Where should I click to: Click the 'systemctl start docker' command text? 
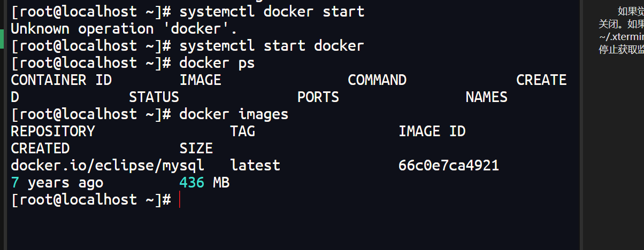point(272,46)
